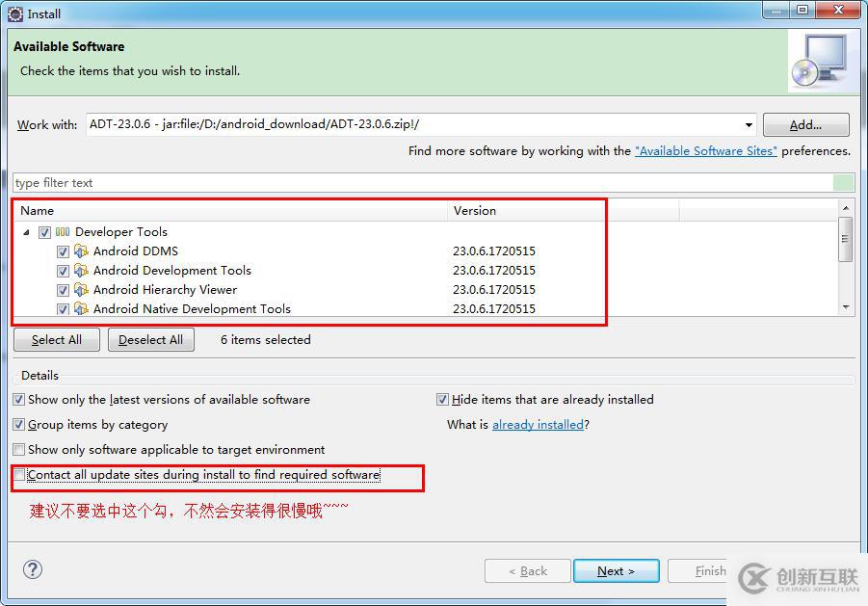868x606 pixels.
Task: Click the list scrollbar up arrow
Action: click(846, 208)
